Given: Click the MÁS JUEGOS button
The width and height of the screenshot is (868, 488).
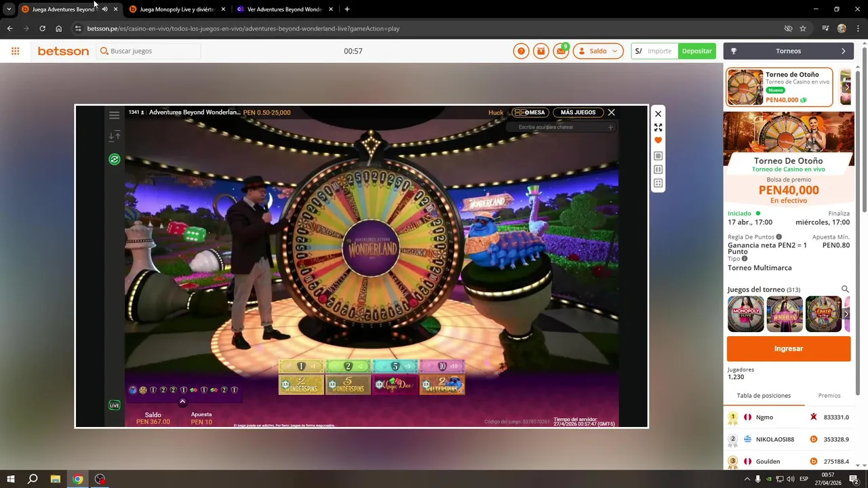Looking at the screenshot, I should click(578, 113).
